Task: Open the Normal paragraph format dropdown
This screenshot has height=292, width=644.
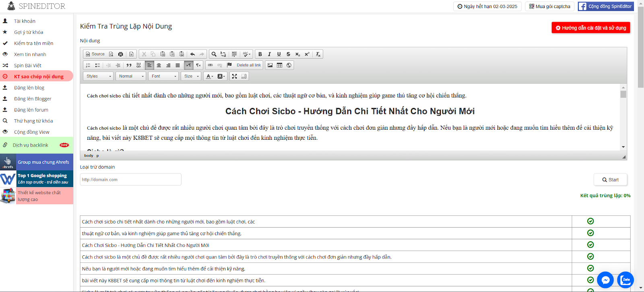Action: click(131, 76)
